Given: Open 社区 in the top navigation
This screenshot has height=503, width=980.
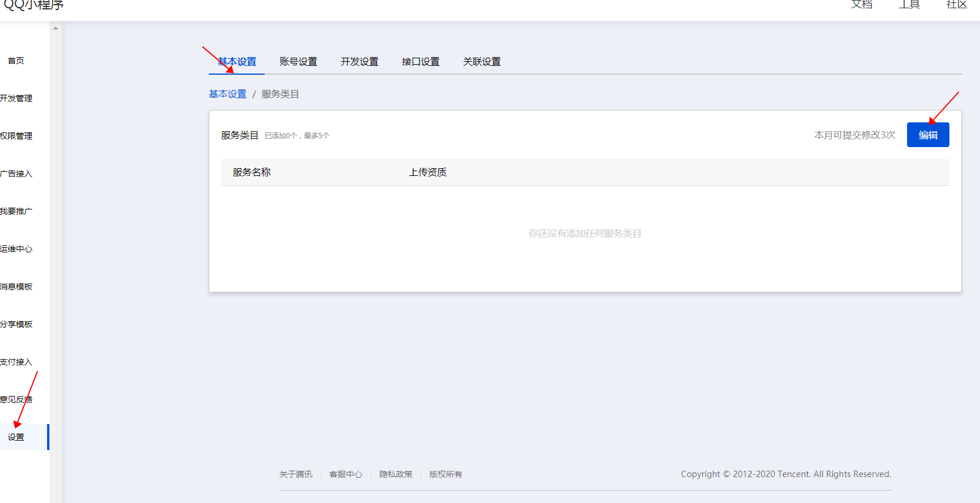Looking at the screenshot, I should pos(956,5).
